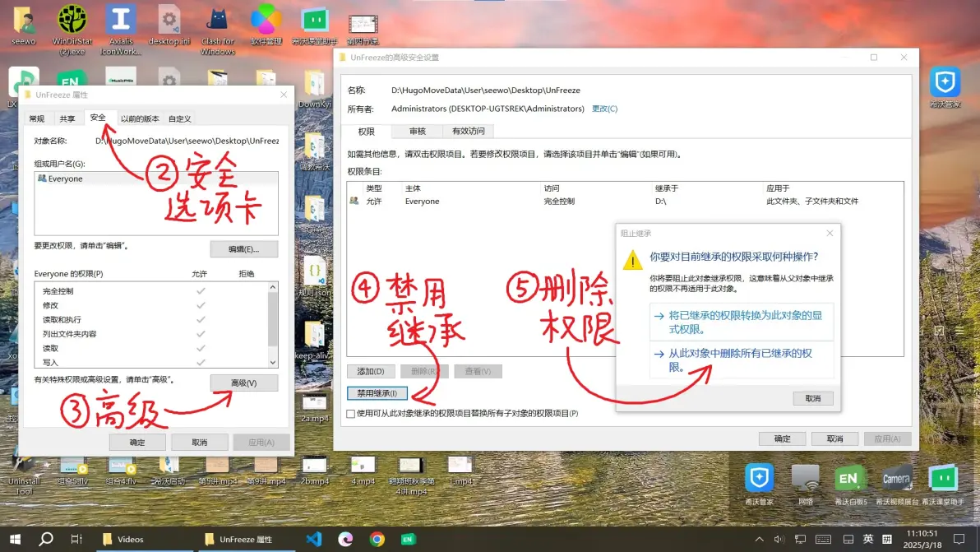Expand the hidden system tray icons chevron
The height and width of the screenshot is (552, 980).
[761, 540]
